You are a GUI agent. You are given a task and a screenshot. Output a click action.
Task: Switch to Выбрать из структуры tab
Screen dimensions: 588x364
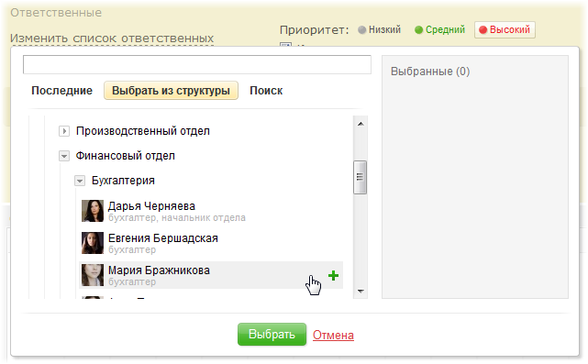pyautogui.click(x=171, y=91)
